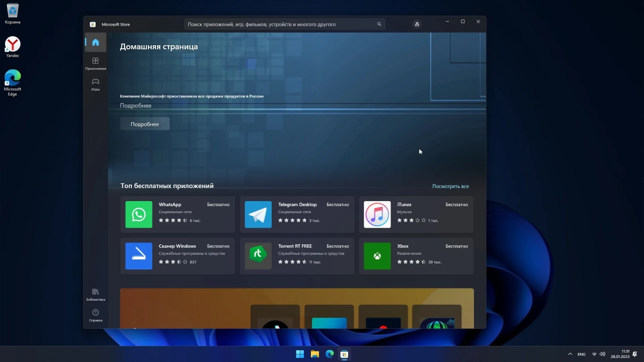Open the WhatsApp app icon
This screenshot has height=362, width=644.
point(139,215)
